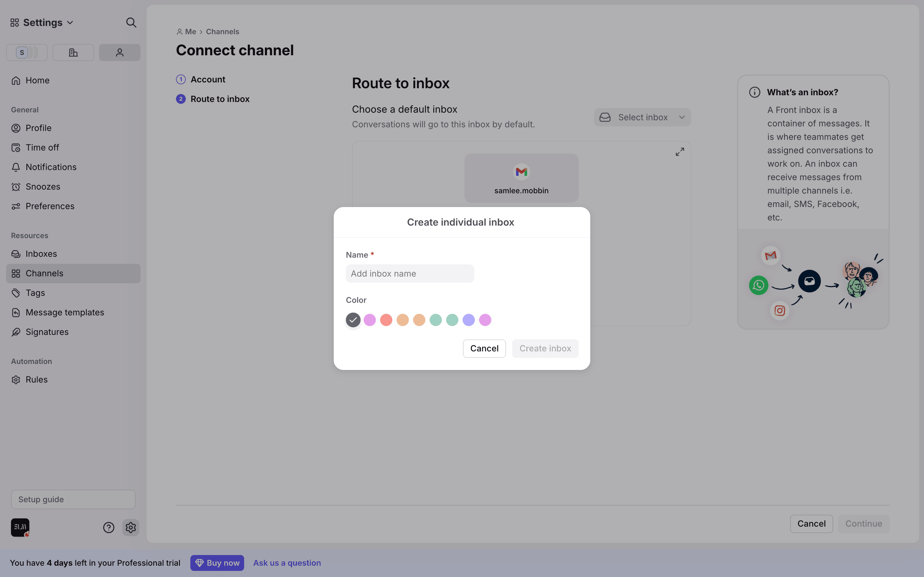The height and width of the screenshot is (577, 924).
Task: Click the search magnifier icon
Action: click(131, 23)
